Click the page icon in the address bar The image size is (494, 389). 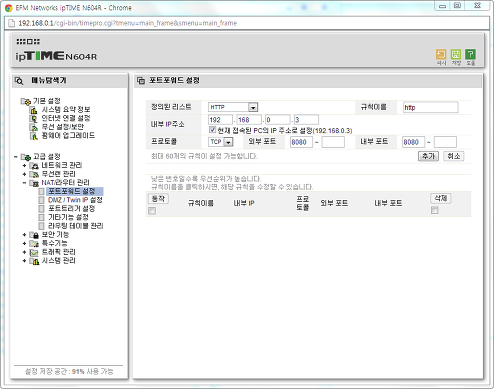point(12,23)
